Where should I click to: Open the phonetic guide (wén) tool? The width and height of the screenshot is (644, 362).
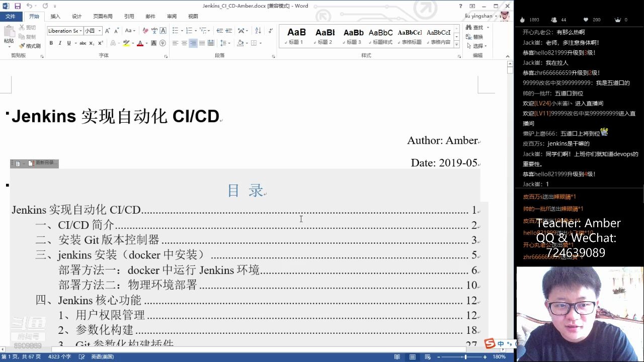[154, 31]
